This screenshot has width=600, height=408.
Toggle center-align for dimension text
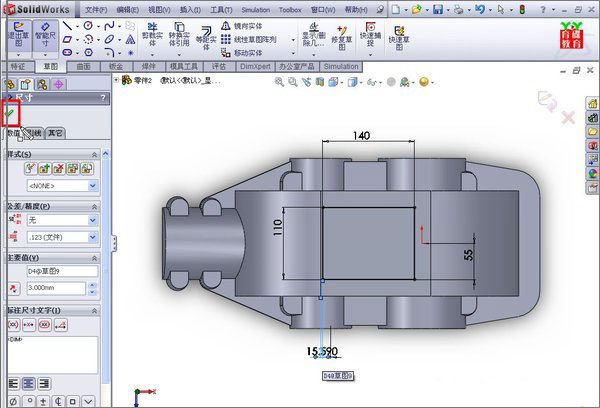click(x=27, y=382)
